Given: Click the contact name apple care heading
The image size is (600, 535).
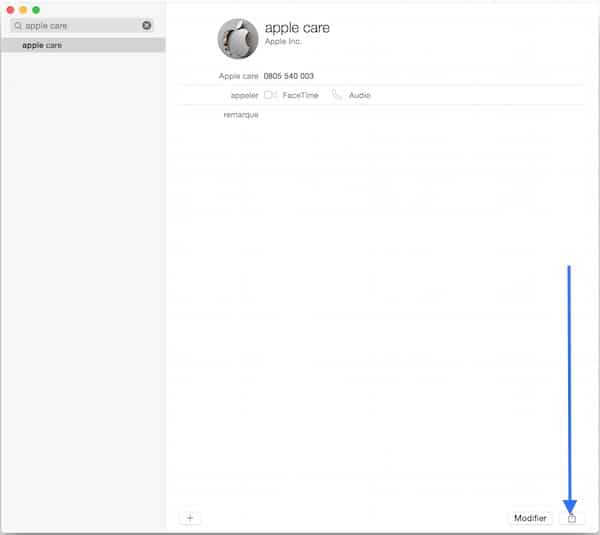Looking at the screenshot, I should pyautogui.click(x=297, y=28).
